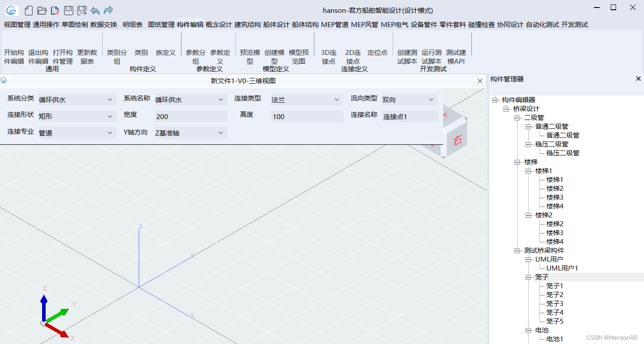644x344 pixels.
Task: Open the 系统名称 dropdown
Action: [191, 100]
